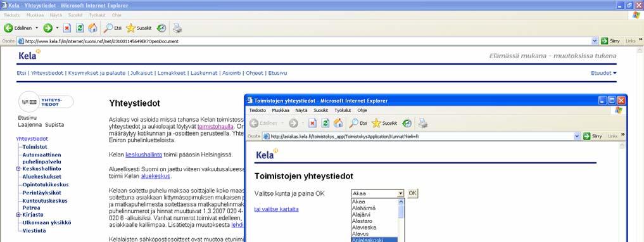The image size is (644, 242).
Task: Open Suosikit in Toimistojen yhteystiedot toolbar
Action: 384,123
